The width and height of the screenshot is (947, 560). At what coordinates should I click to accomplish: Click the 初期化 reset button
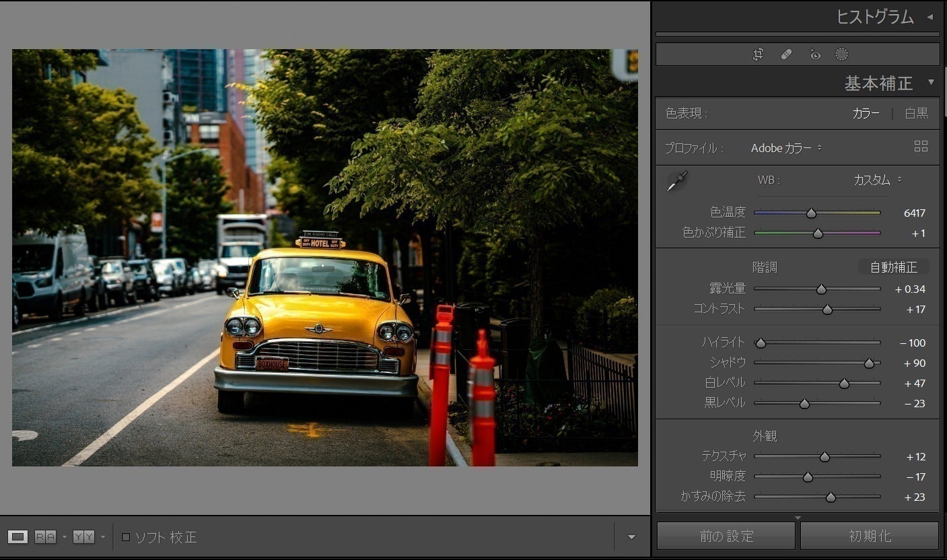coord(869,536)
